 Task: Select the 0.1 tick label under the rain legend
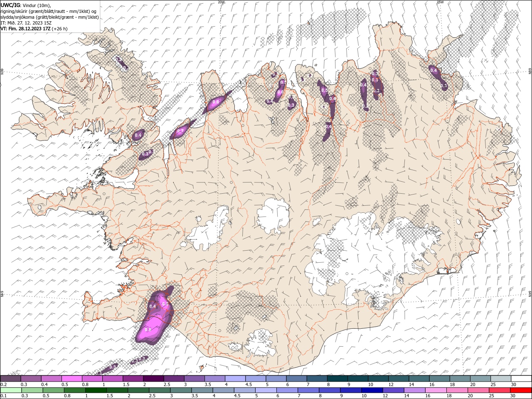point(3,396)
